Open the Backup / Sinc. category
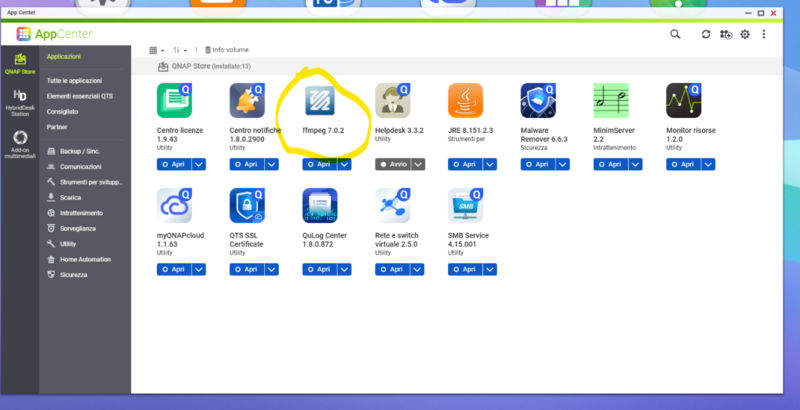 (81, 152)
